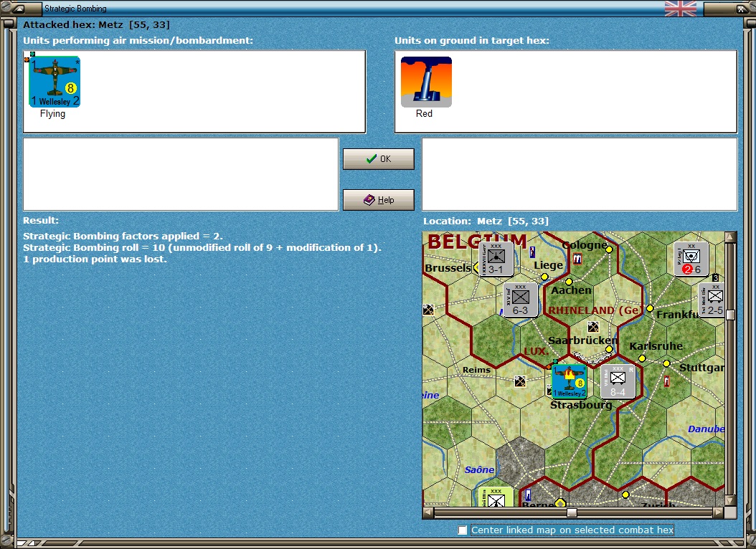The height and width of the screenshot is (549, 756).
Task: Click the 'Strategic Bombing factors applied = 2.' line
Action: pyautogui.click(x=123, y=236)
